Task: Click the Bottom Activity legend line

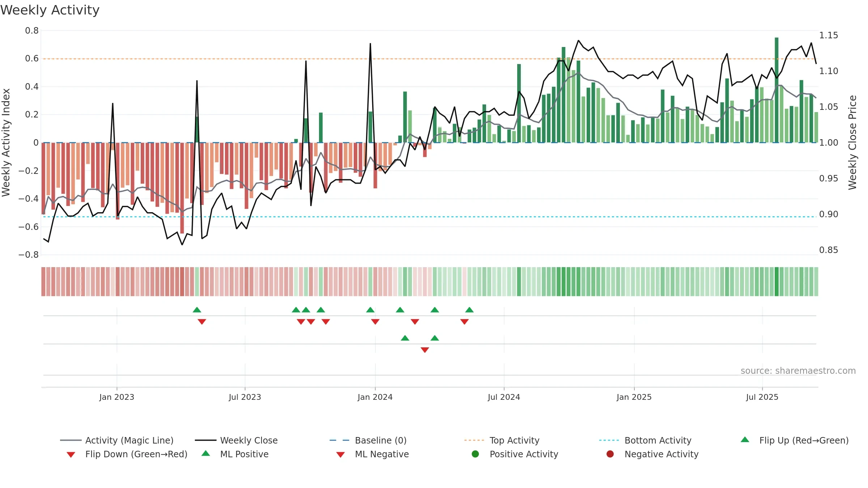Action: 609,440
